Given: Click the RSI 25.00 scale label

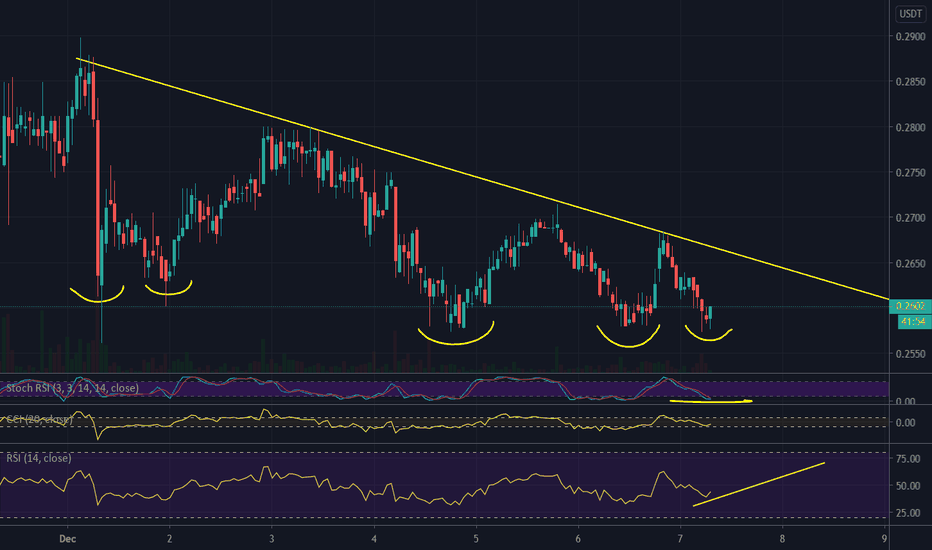Looking at the screenshot, I should click(908, 513).
